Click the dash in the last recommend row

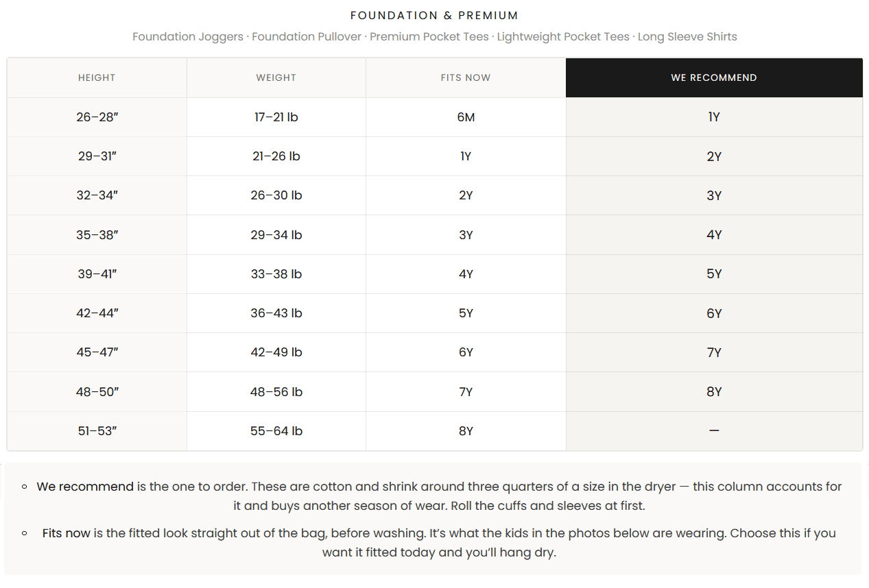click(714, 431)
